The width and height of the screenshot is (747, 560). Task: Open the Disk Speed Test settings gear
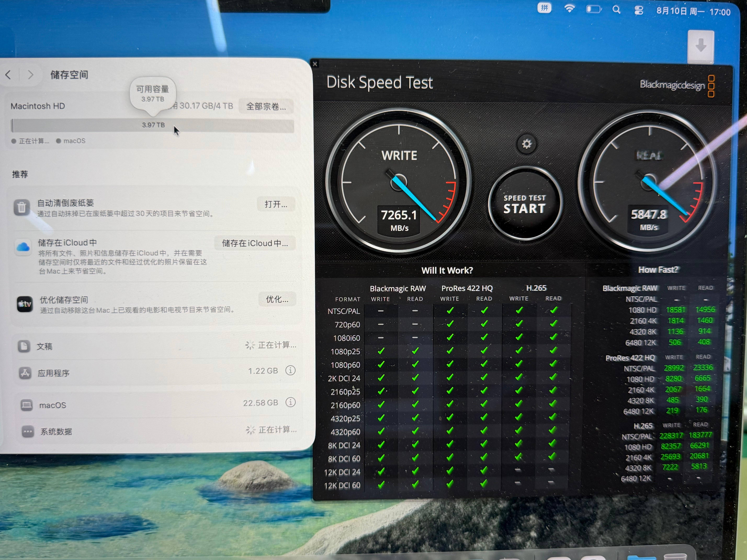click(527, 144)
